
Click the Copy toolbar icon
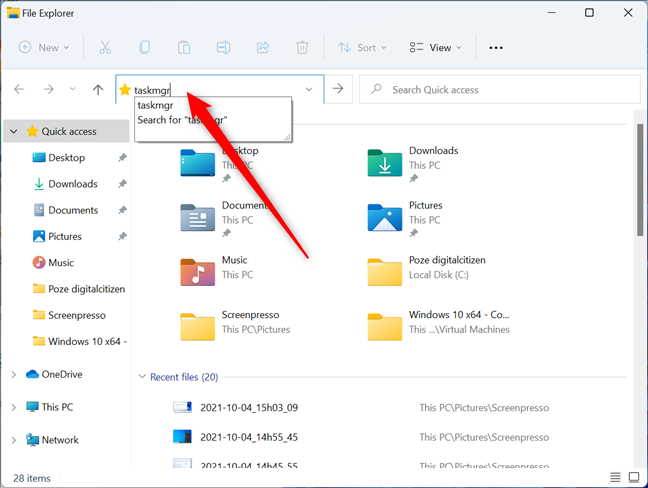145,48
